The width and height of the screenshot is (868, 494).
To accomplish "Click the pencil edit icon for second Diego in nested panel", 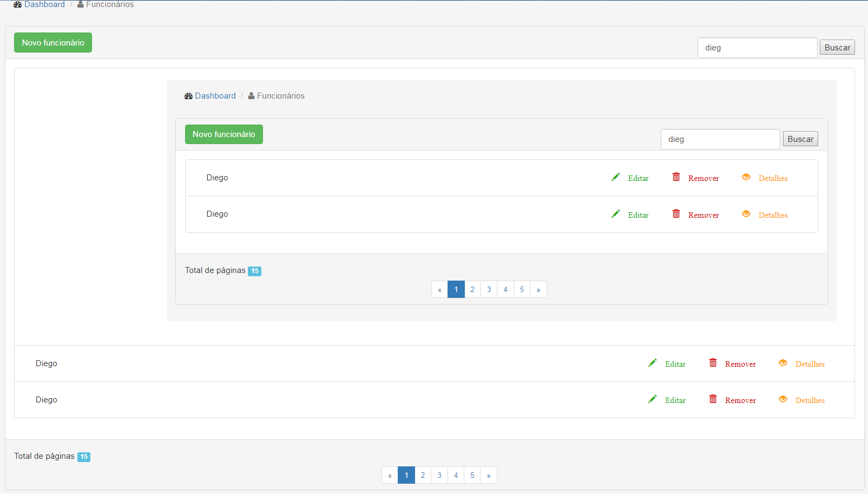I will pos(616,214).
